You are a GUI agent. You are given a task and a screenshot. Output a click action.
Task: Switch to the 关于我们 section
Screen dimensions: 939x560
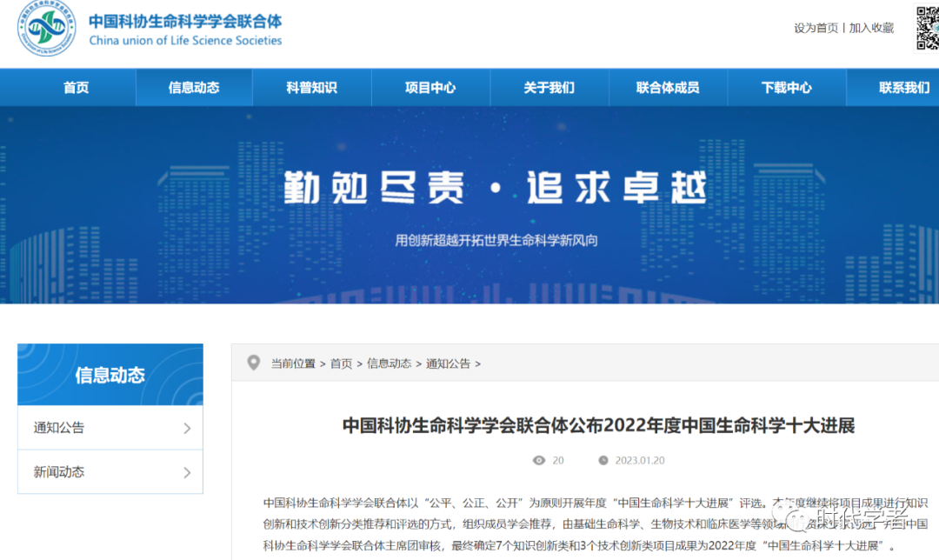(549, 87)
